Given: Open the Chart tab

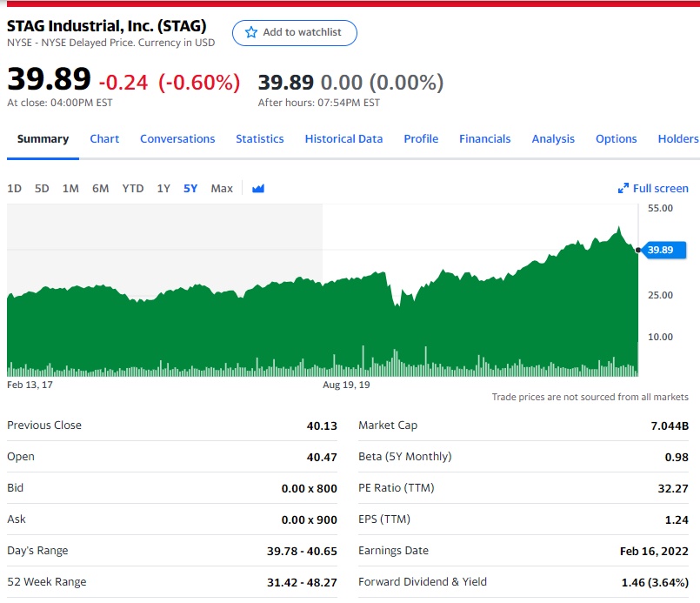Looking at the screenshot, I should pyautogui.click(x=104, y=139).
